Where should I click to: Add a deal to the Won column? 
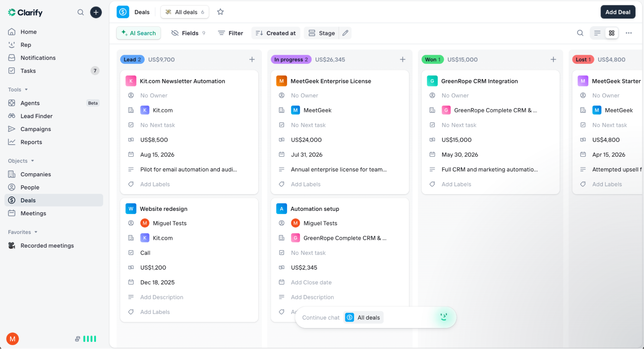[x=553, y=59]
